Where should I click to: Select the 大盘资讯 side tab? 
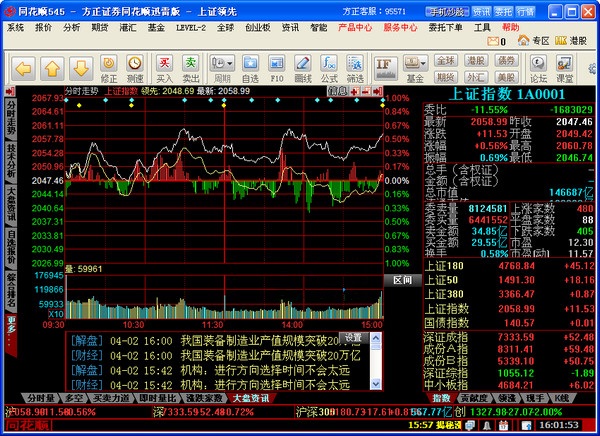coord(10,204)
